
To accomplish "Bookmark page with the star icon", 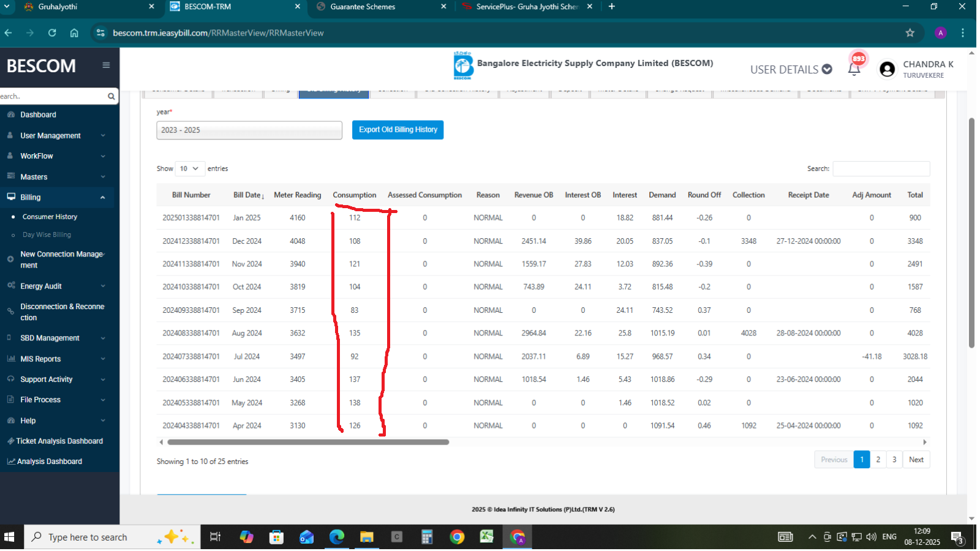I will (x=910, y=33).
